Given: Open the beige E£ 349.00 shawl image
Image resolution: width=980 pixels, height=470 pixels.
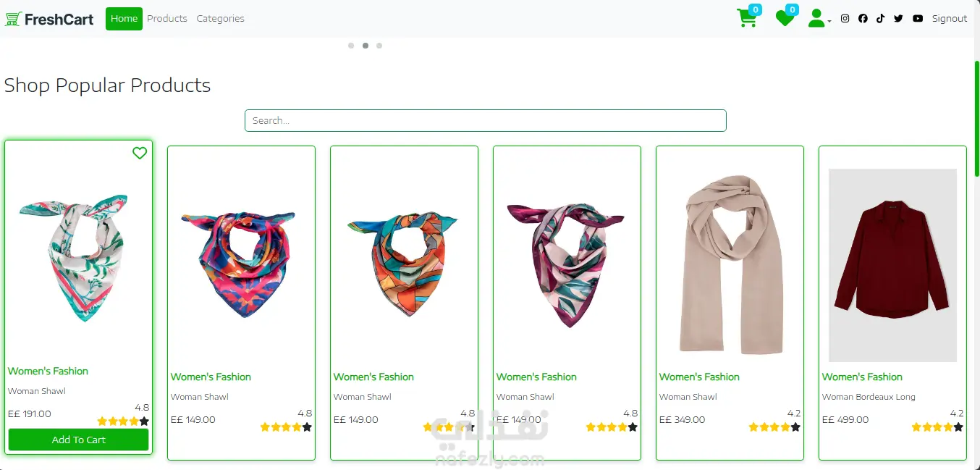Looking at the screenshot, I should pos(730,265).
